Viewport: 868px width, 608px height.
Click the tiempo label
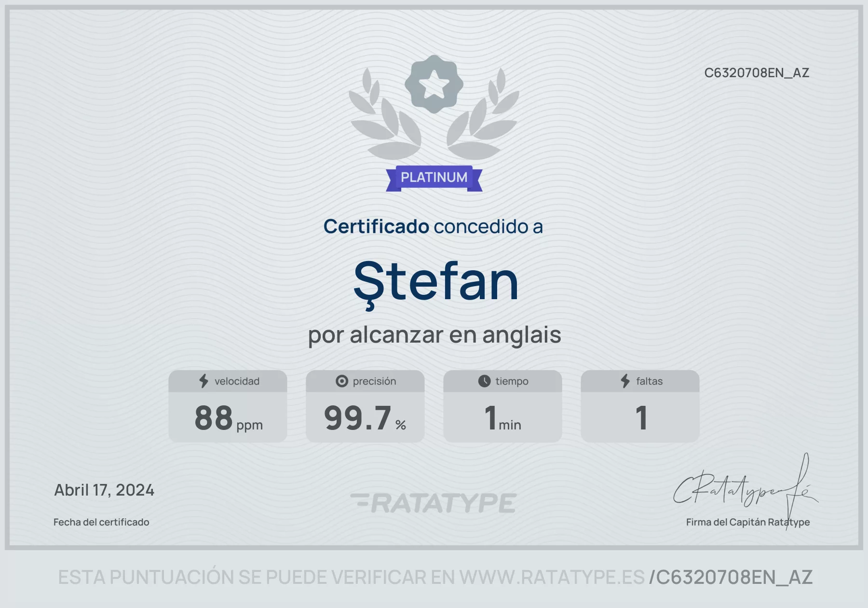coord(512,381)
